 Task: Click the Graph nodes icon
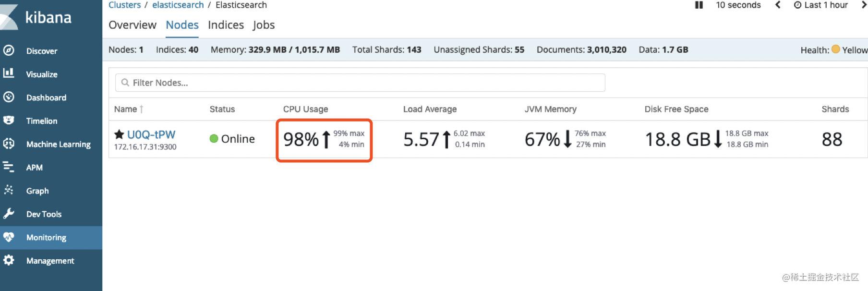click(9, 190)
